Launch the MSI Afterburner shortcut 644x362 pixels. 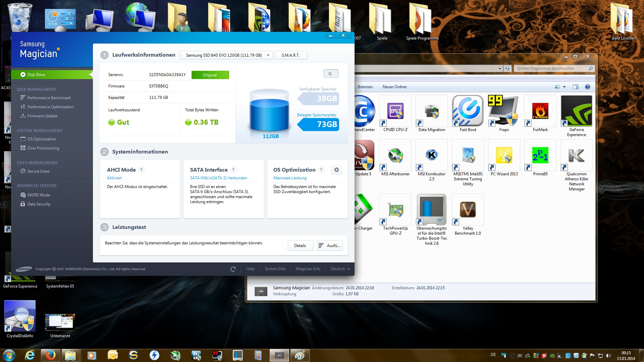tap(395, 156)
